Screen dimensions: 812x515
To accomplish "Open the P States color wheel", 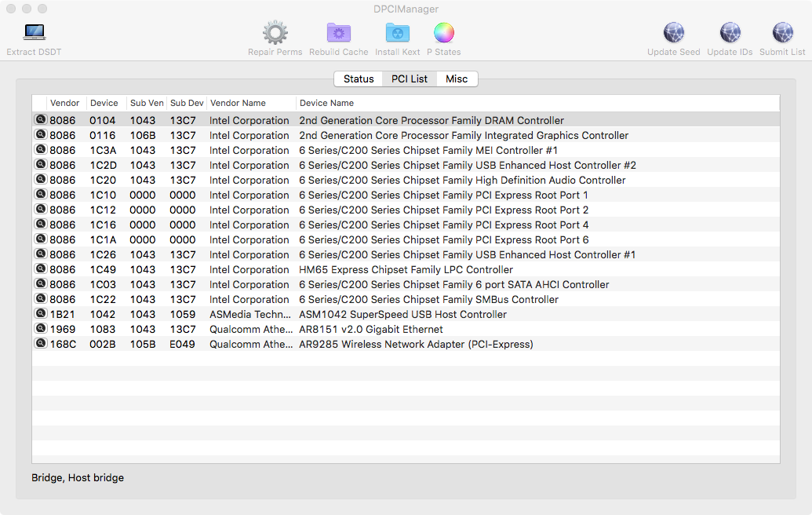I will point(444,33).
